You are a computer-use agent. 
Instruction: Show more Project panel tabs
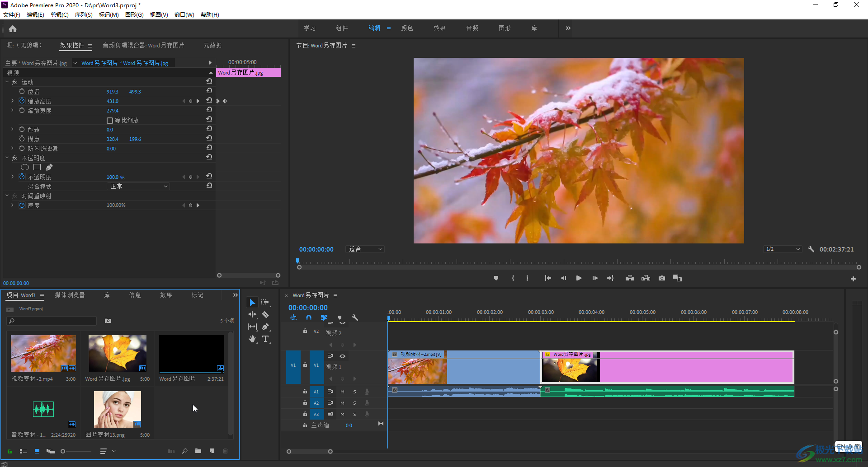[x=235, y=295]
